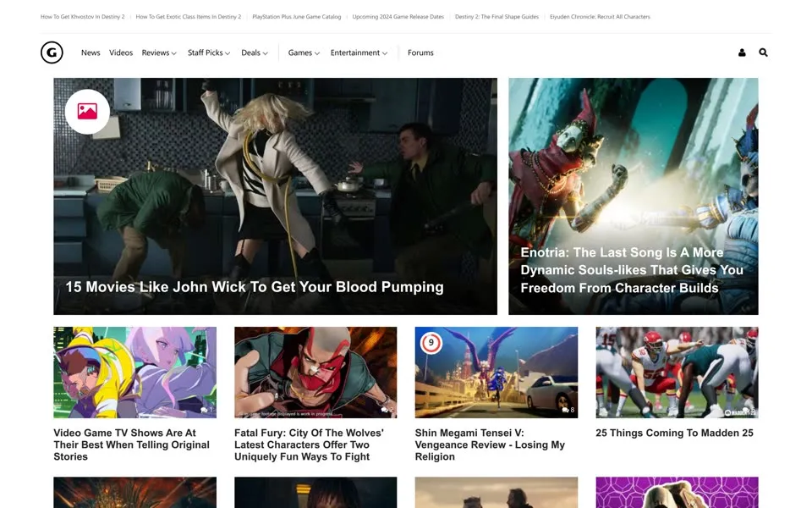This screenshot has height=508, width=812.
Task: Open the user account icon
Action: click(x=742, y=52)
